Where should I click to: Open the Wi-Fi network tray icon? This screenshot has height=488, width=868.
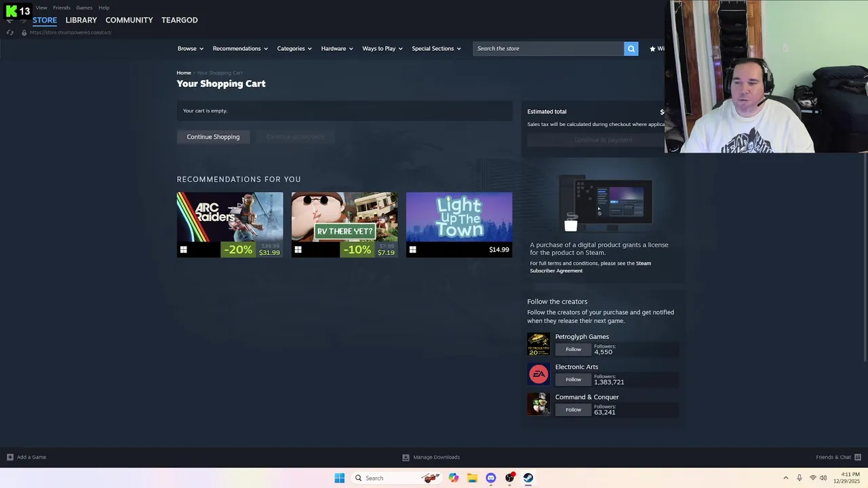(x=812, y=478)
